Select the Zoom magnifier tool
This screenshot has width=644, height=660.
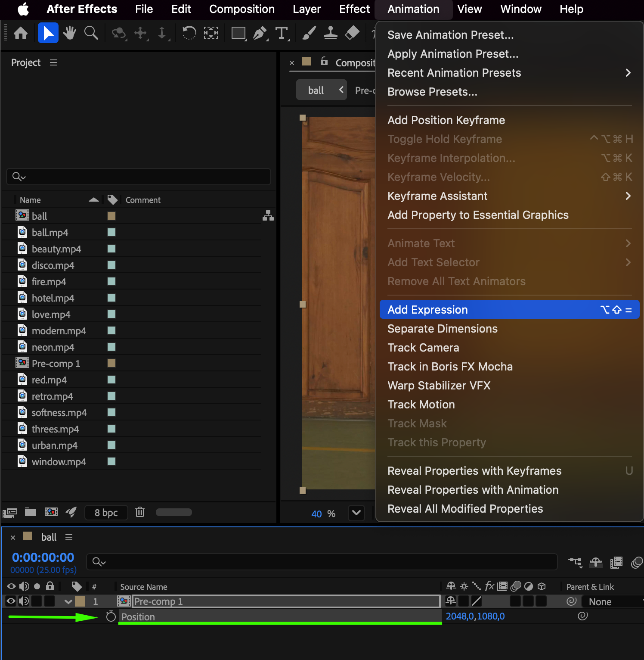click(91, 33)
